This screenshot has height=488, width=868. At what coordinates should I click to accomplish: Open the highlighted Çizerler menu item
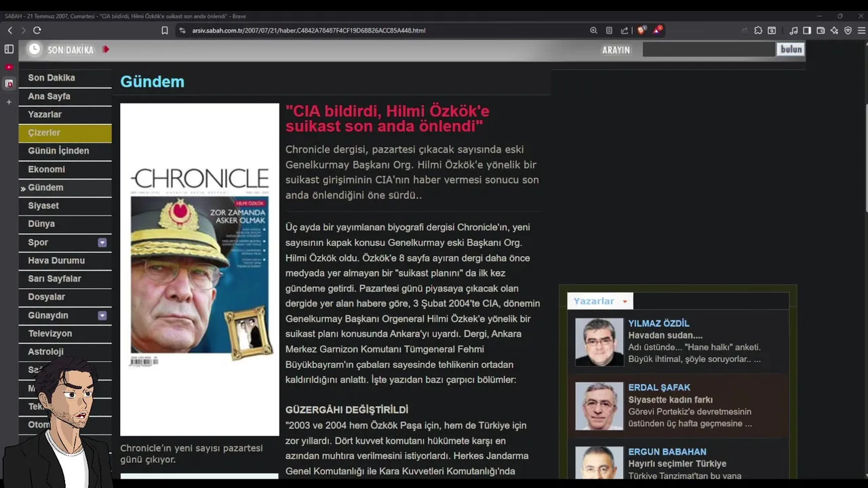click(65, 133)
